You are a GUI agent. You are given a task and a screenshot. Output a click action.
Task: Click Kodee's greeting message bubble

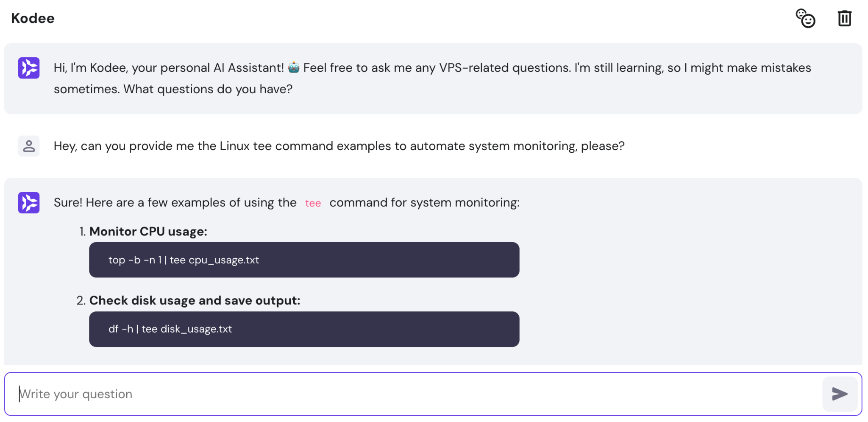[x=434, y=78]
